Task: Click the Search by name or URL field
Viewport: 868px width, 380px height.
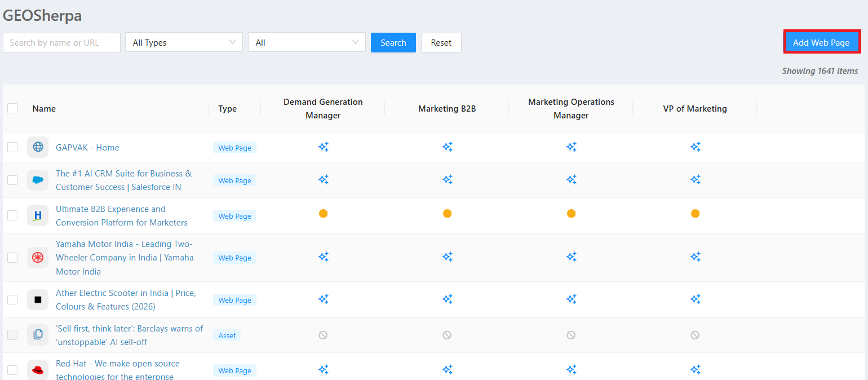Action: [x=61, y=42]
